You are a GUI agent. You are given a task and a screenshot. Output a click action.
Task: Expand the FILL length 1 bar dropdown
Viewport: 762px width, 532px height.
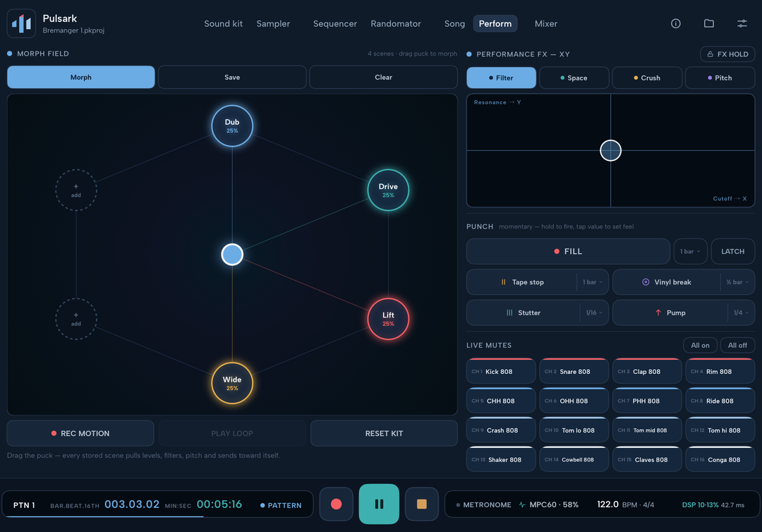690,251
